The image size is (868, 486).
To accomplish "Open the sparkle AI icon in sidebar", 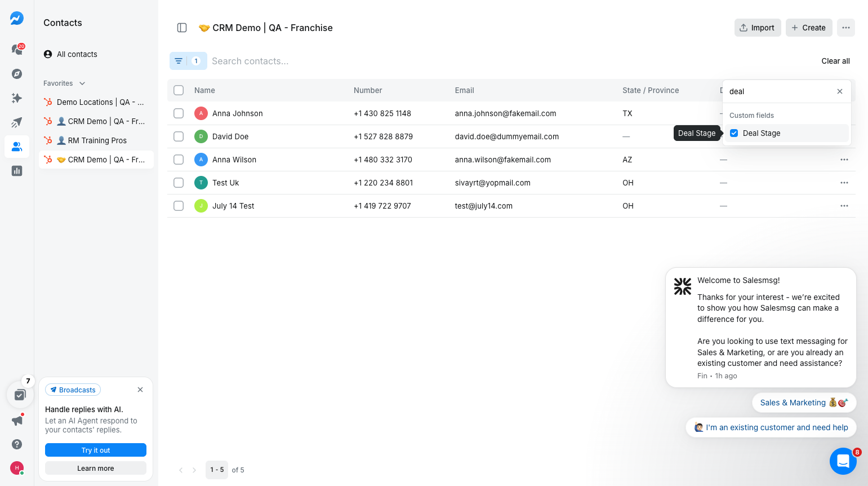I will [x=17, y=98].
